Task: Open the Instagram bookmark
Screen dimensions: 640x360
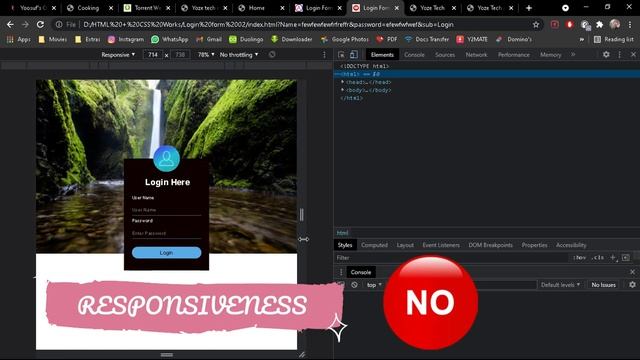Action: pyautogui.click(x=126, y=39)
